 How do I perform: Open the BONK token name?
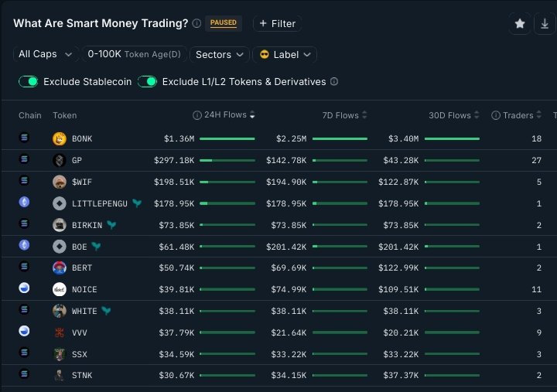(82, 139)
